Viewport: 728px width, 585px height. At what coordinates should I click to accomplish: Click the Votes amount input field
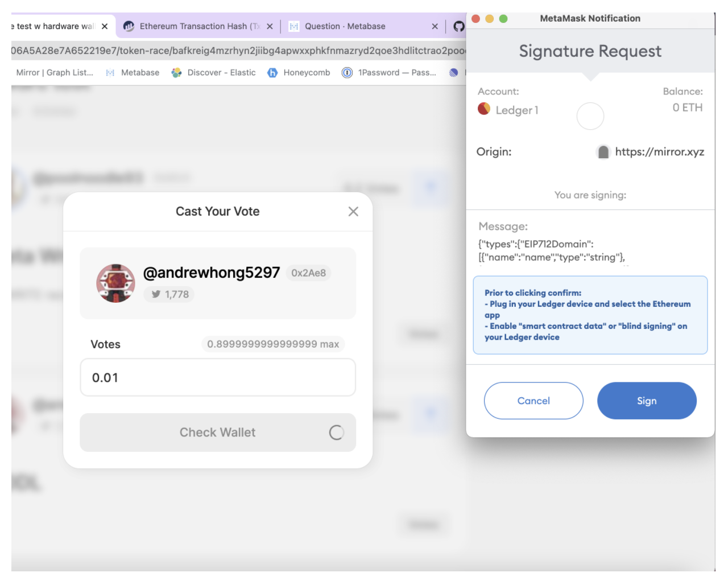pos(218,377)
